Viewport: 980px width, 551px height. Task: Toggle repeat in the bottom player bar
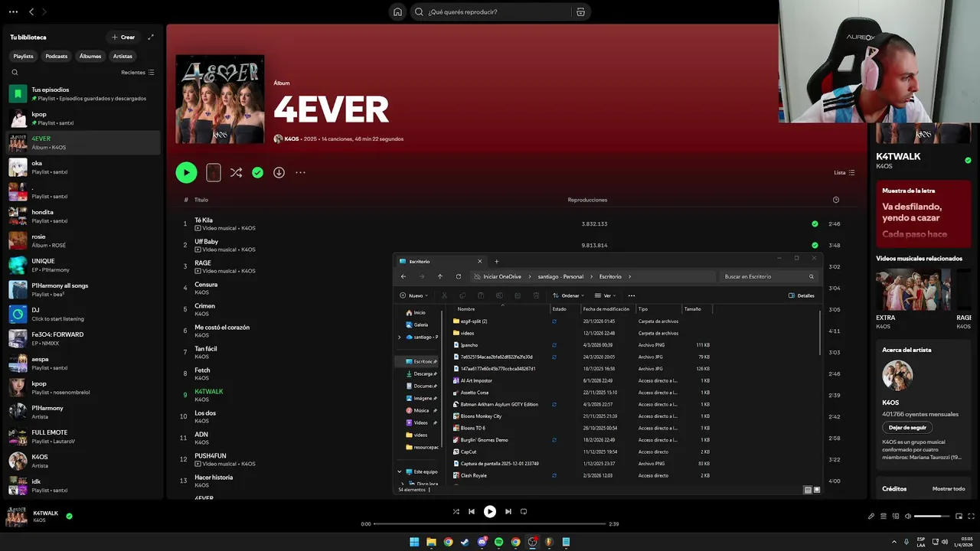point(524,511)
